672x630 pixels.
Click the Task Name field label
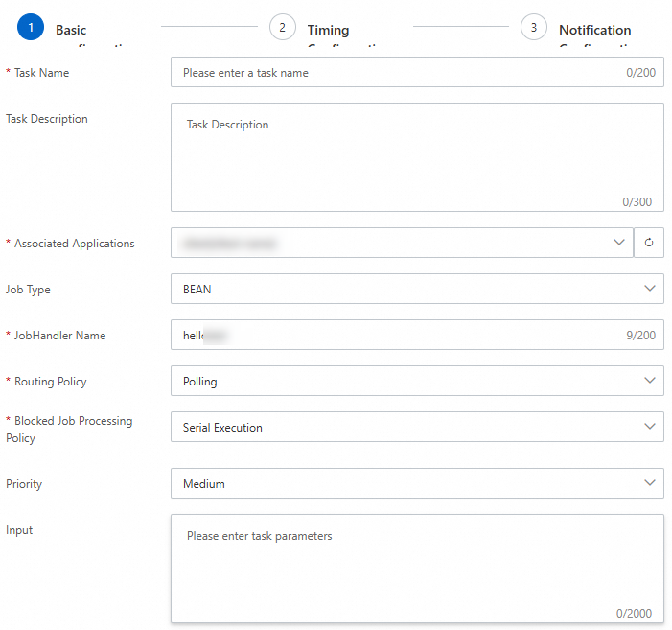41,73
